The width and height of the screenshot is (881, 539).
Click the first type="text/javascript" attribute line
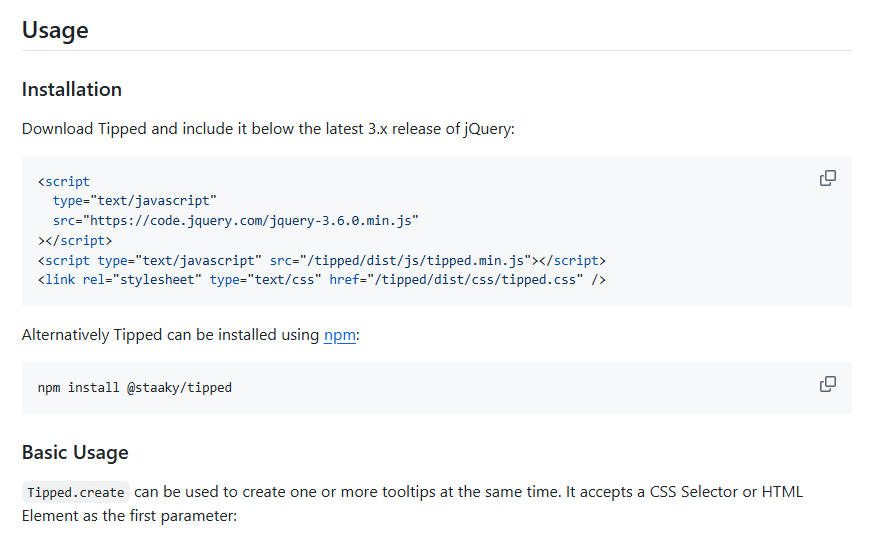[135, 201]
